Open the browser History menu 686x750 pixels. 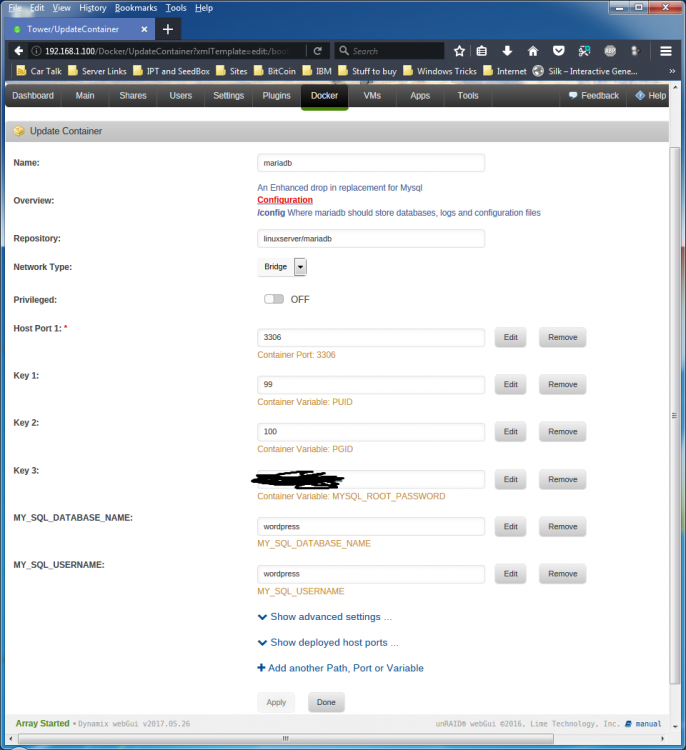(93, 8)
